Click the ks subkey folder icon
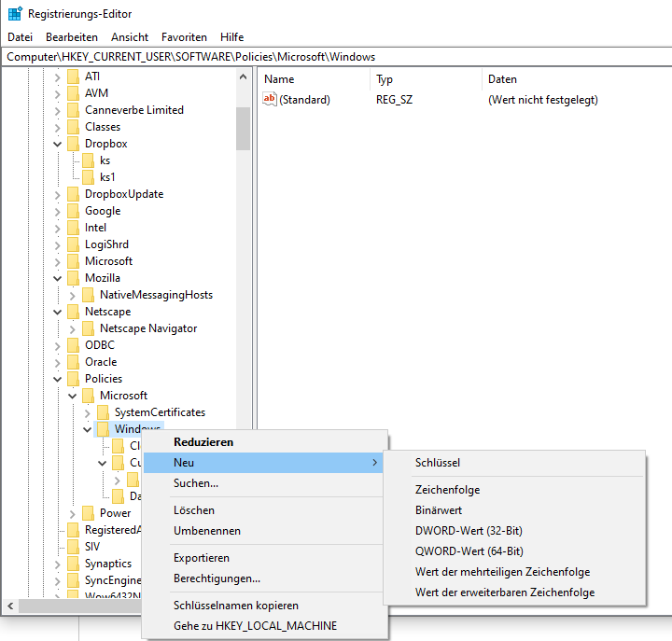This screenshot has width=672, height=641. click(89, 160)
